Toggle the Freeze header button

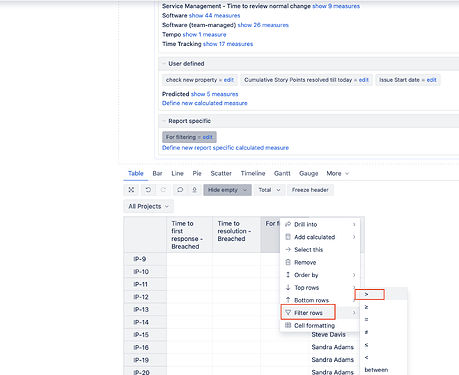point(310,190)
